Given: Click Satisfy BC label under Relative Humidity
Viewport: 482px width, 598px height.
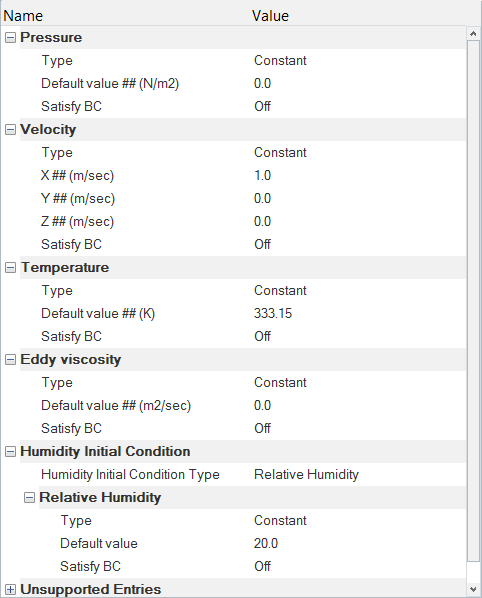Looking at the screenshot, I should [90, 566].
